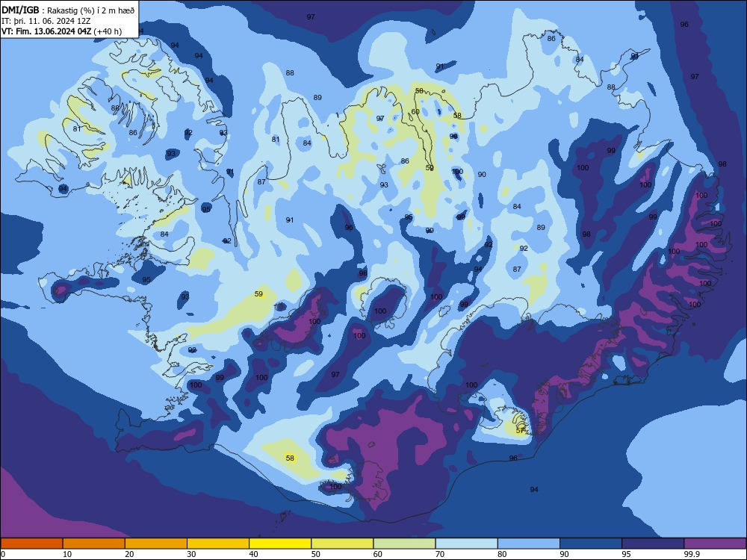Click the '30' tick label on color scale

(x=191, y=554)
